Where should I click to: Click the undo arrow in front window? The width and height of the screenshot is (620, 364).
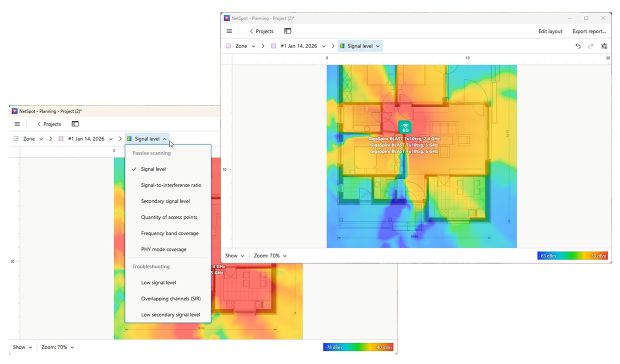(x=578, y=46)
